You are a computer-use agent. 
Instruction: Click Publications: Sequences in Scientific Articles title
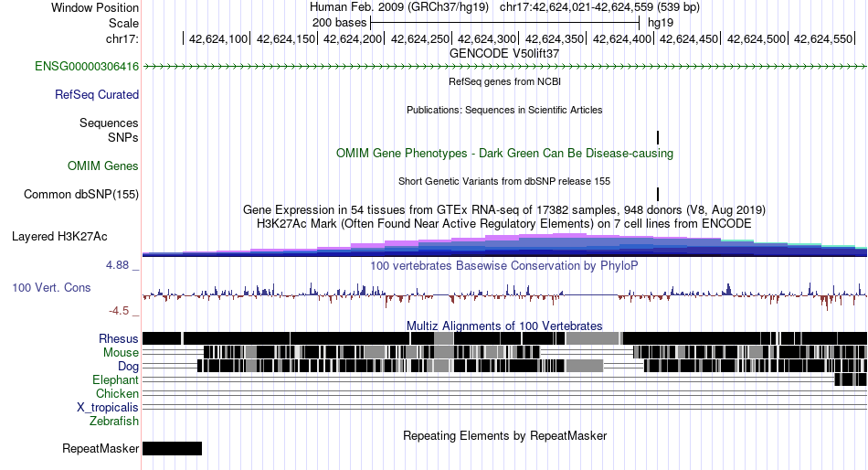tap(504, 110)
